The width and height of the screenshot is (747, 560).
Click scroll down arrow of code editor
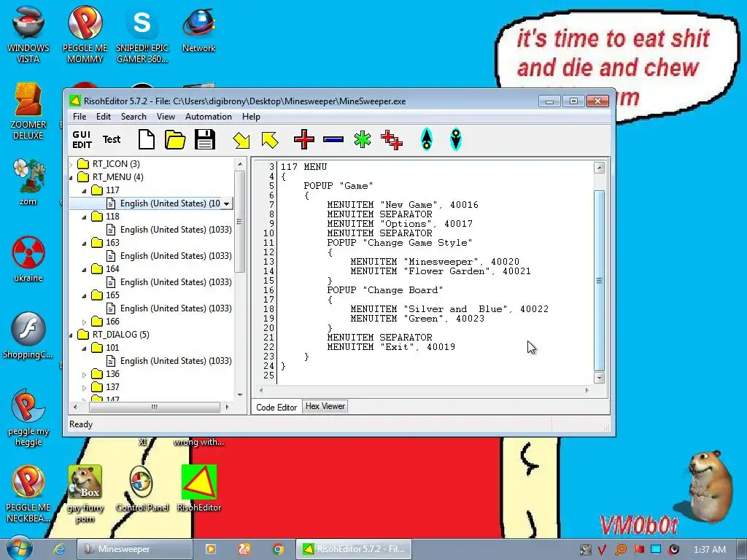tap(600, 378)
